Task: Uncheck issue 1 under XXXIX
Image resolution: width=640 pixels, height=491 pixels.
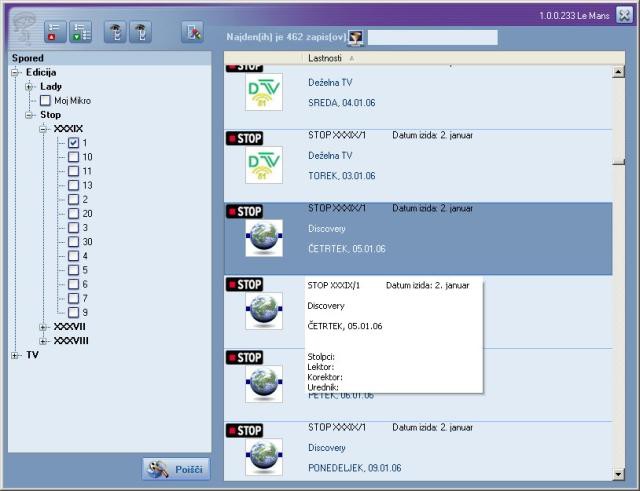Action: tap(74, 143)
